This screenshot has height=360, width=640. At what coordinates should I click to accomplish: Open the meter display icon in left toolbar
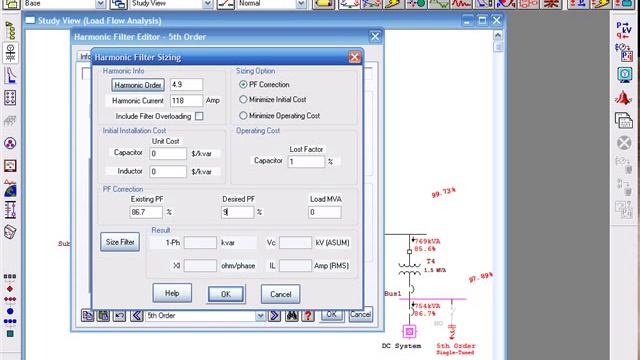coord(10,165)
